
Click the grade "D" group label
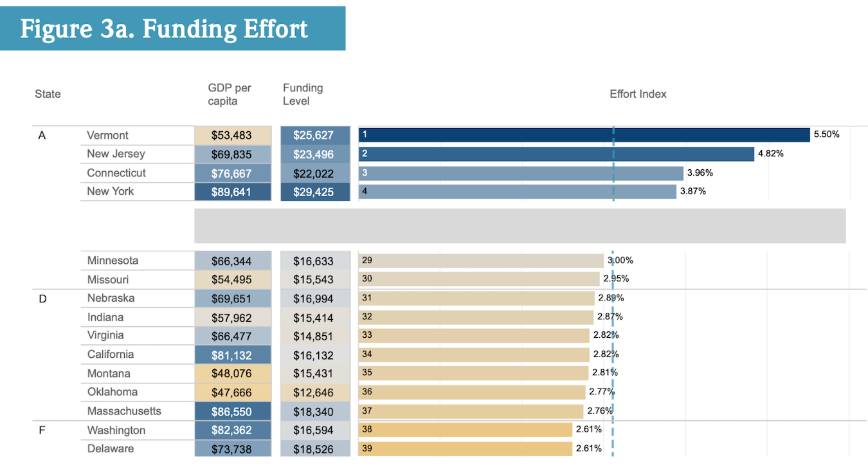point(42,299)
